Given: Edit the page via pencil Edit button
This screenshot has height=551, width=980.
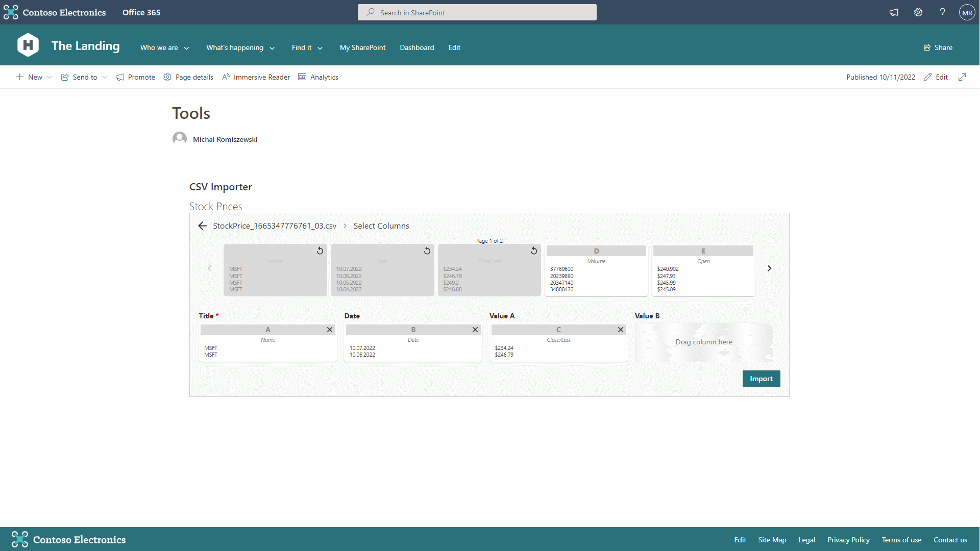Looking at the screenshot, I should (936, 77).
